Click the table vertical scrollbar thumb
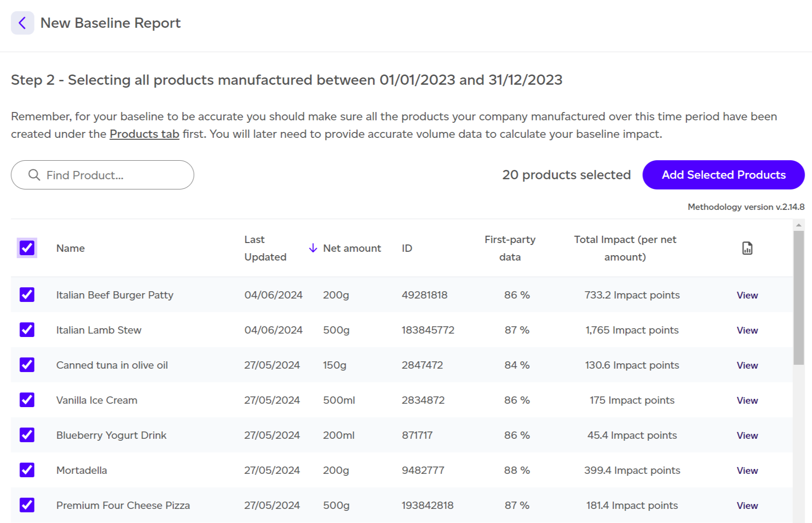Screen dimensions: 812x523 coord(798,298)
